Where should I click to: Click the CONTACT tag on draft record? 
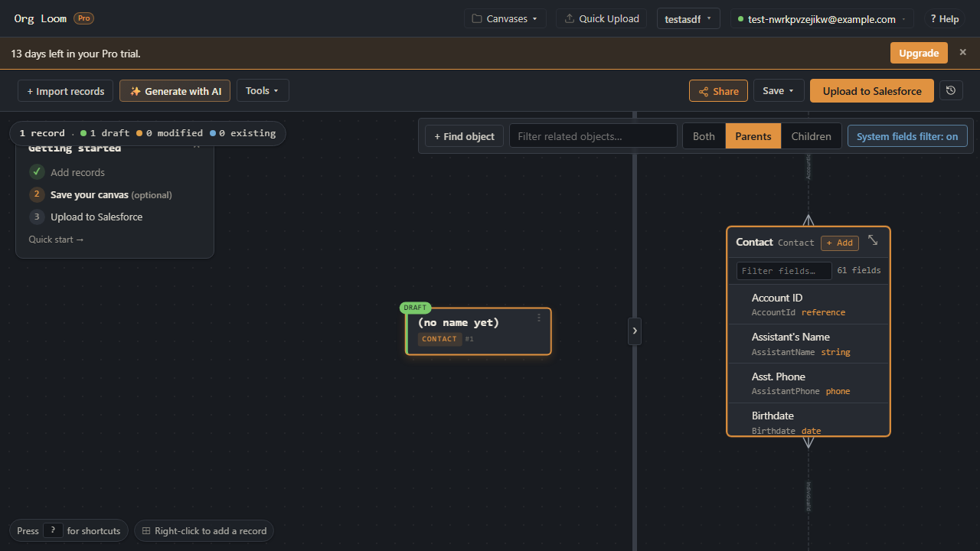[x=439, y=339]
